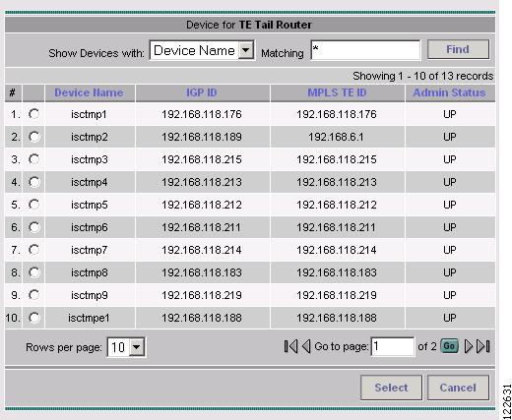Sort by IGP ID column header
Viewport: 512px width, 420px height.
(x=202, y=92)
